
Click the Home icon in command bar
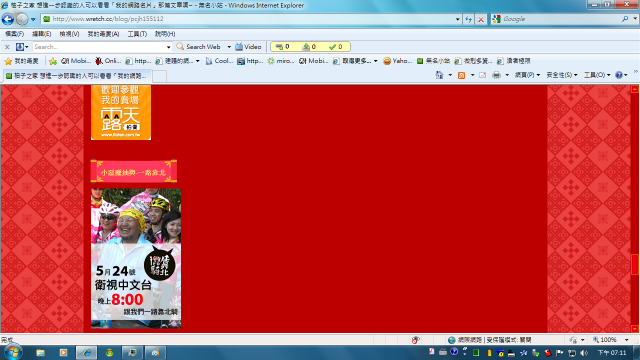pyautogui.click(x=439, y=75)
